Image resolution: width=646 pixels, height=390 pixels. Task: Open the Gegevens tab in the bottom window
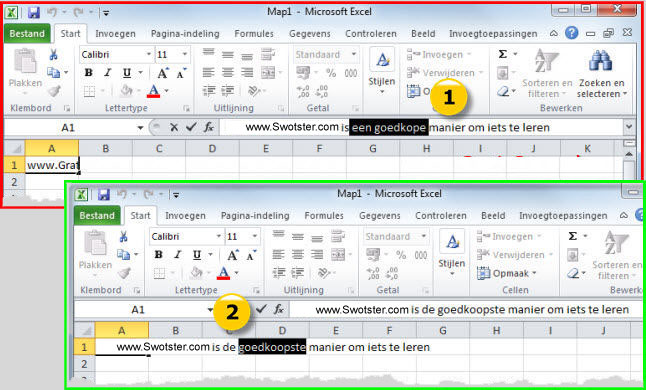click(x=380, y=216)
